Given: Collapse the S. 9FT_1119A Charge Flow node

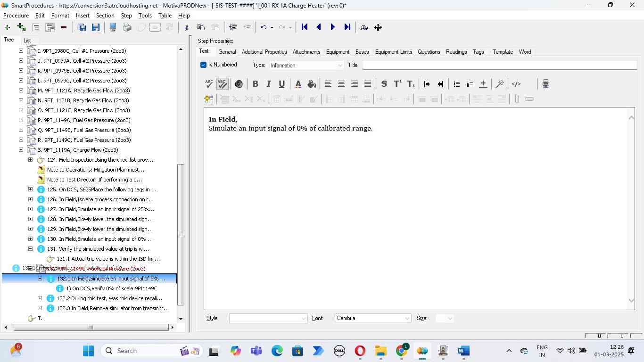Looking at the screenshot, I should coord(21,150).
